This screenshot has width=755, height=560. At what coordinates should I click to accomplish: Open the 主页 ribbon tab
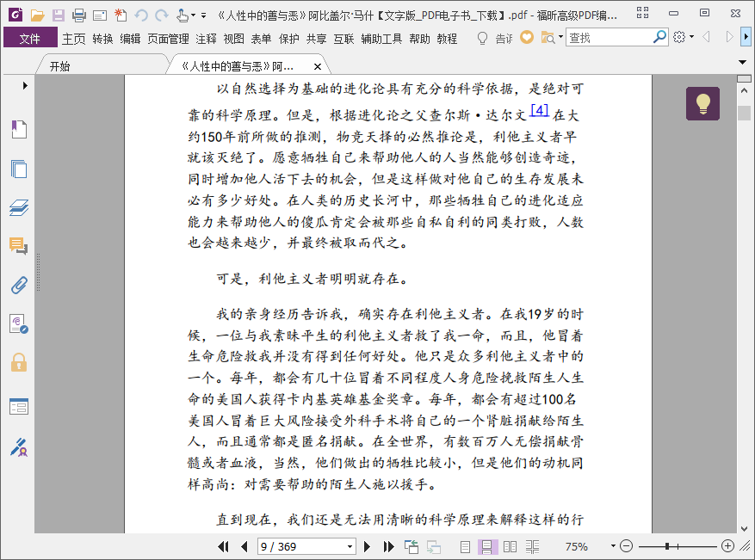[x=73, y=39]
